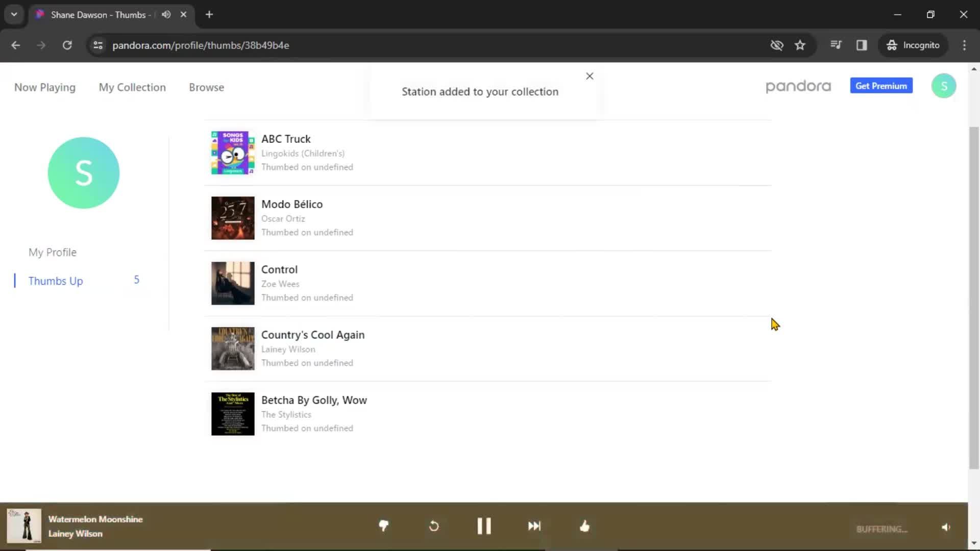
Task: Click the ABC Truck song thumbnail
Action: [233, 152]
